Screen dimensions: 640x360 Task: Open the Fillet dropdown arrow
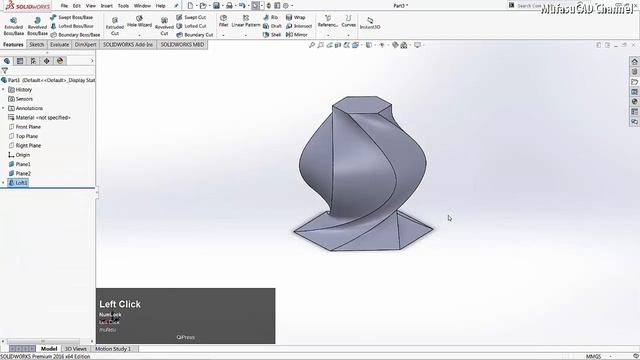223,36
